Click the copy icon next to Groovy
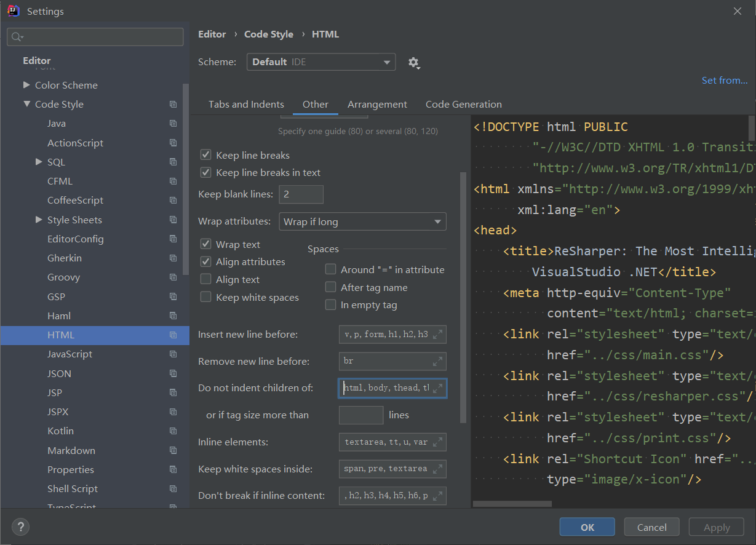Viewport: 756px width, 545px height. point(173,277)
